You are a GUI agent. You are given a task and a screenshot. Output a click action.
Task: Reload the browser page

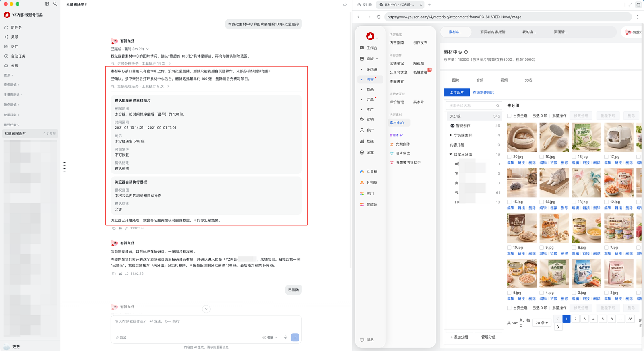[x=379, y=17]
